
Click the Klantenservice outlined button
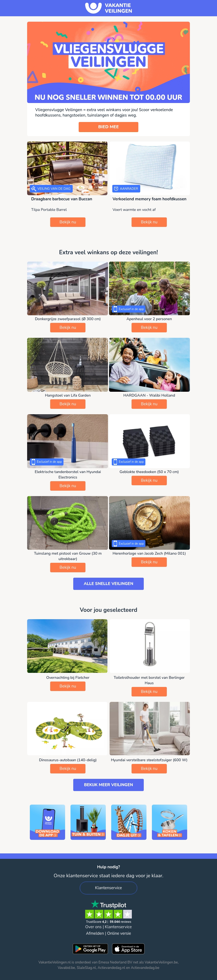click(108, 888)
